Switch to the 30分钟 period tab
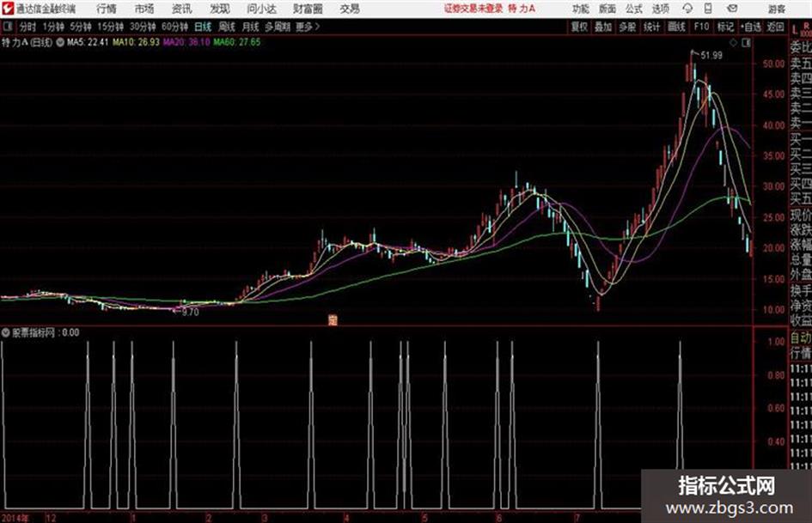 click(x=143, y=27)
